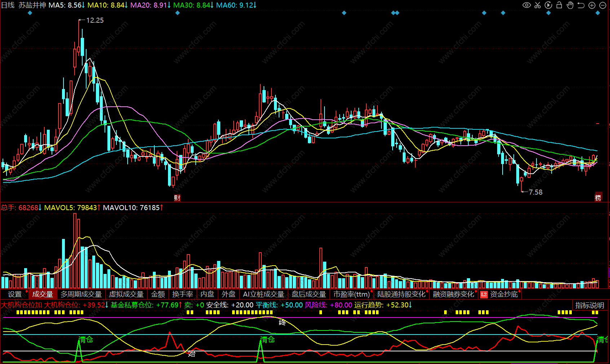Click the stock name 苏盐井神
Image resolution: width=610 pixels, height=364 pixels.
pos(32,5)
